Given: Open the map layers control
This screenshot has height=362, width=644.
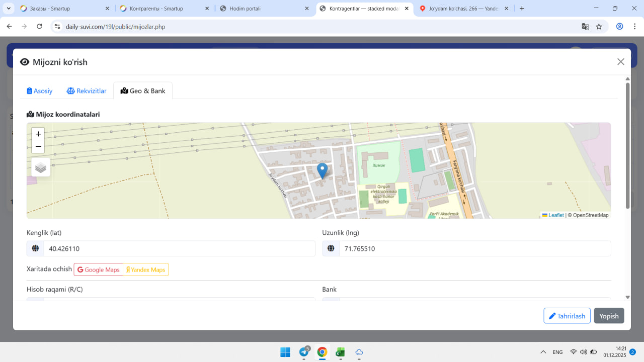Looking at the screenshot, I should (41, 167).
